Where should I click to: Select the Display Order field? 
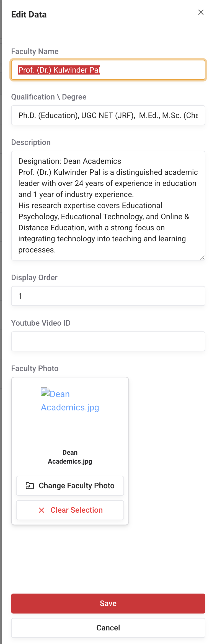pyautogui.click(x=108, y=296)
